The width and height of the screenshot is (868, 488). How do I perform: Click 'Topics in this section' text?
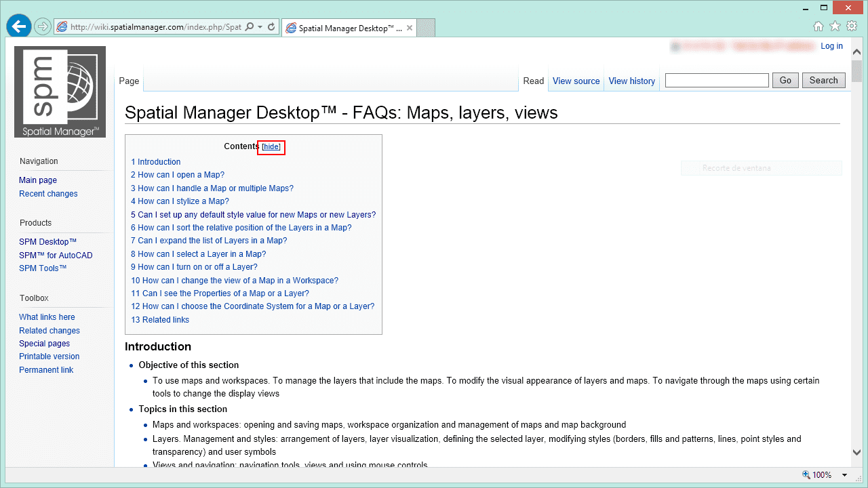click(183, 409)
